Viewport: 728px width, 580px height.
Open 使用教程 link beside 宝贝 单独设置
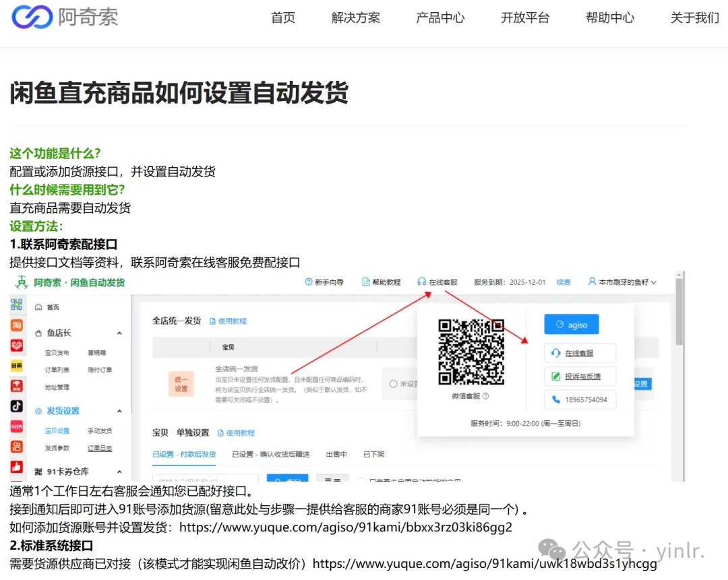tap(237, 433)
